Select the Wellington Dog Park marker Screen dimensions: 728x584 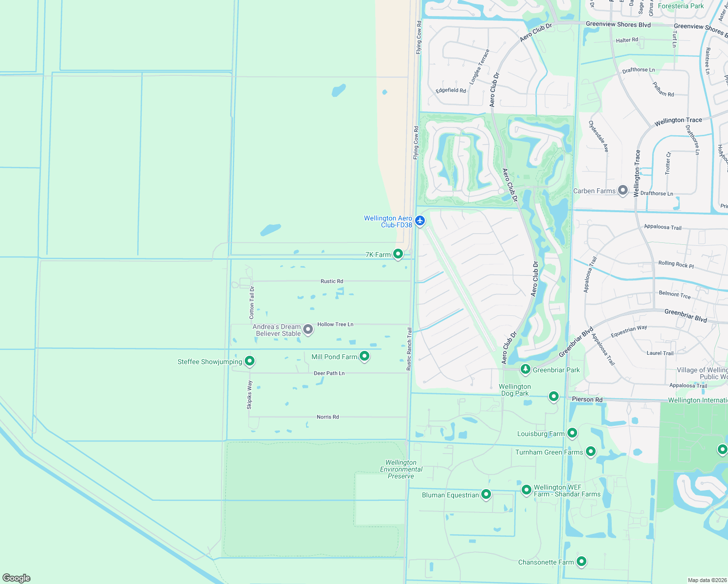pos(553,397)
